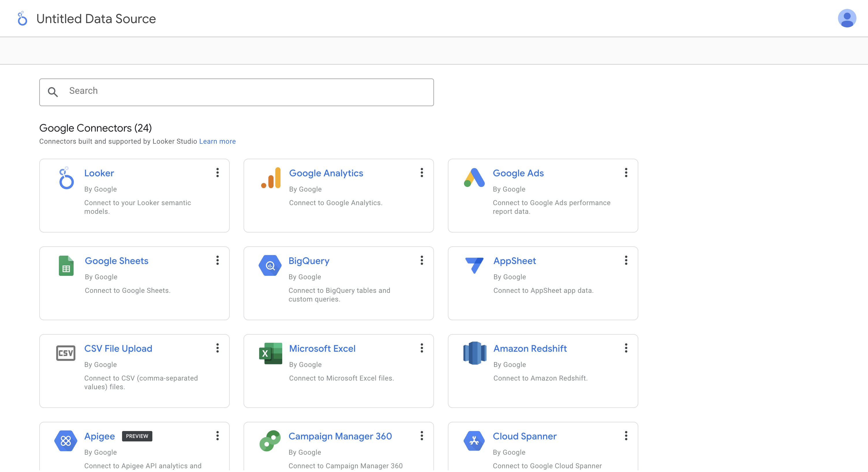The height and width of the screenshot is (472, 868).
Task: Select the Campaign Manager 360 connector
Action: pyautogui.click(x=340, y=436)
